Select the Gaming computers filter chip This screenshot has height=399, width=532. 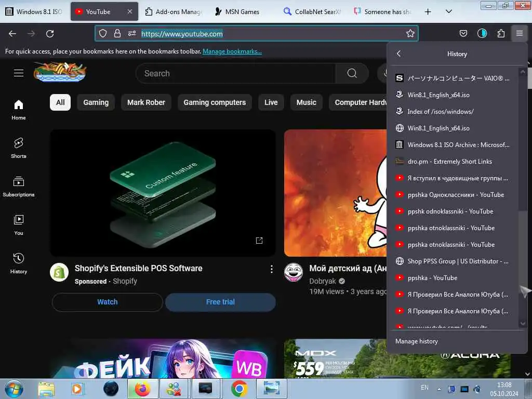point(215,102)
